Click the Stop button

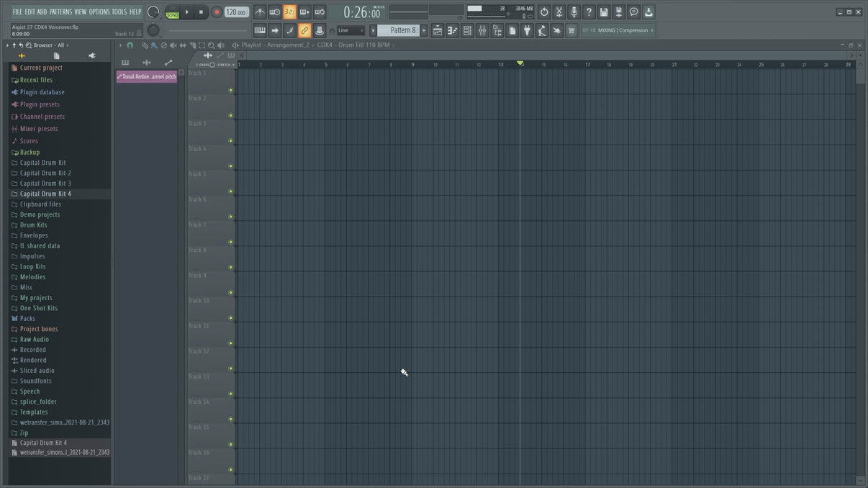[x=201, y=12]
